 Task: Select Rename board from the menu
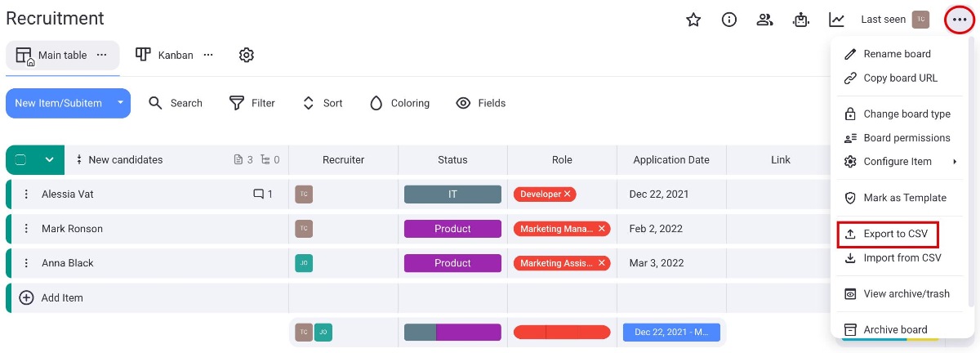[x=898, y=54]
